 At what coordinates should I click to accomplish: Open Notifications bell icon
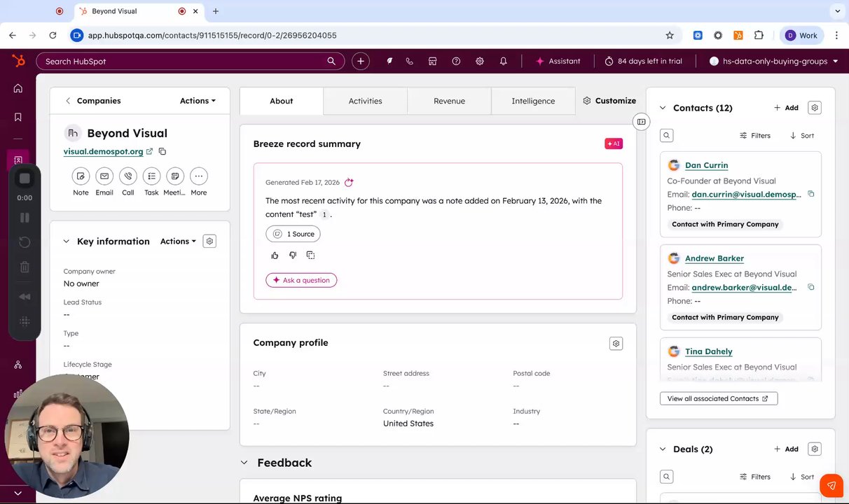coord(503,61)
